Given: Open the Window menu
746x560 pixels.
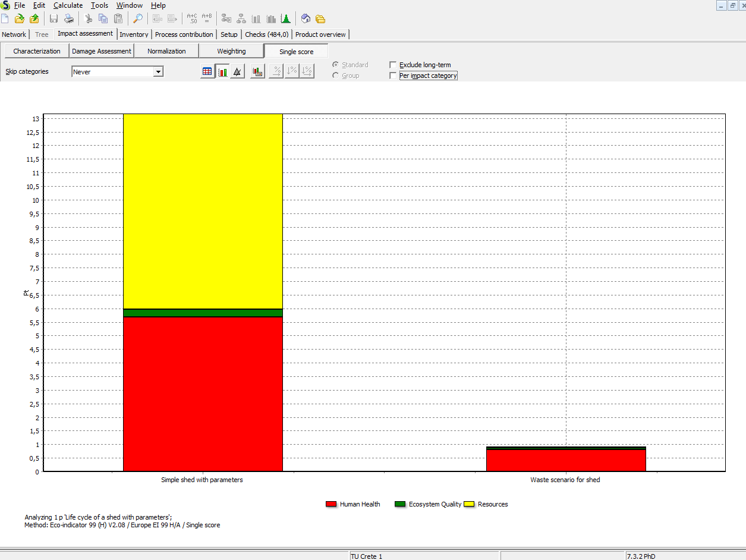Looking at the screenshot, I should 130,5.
